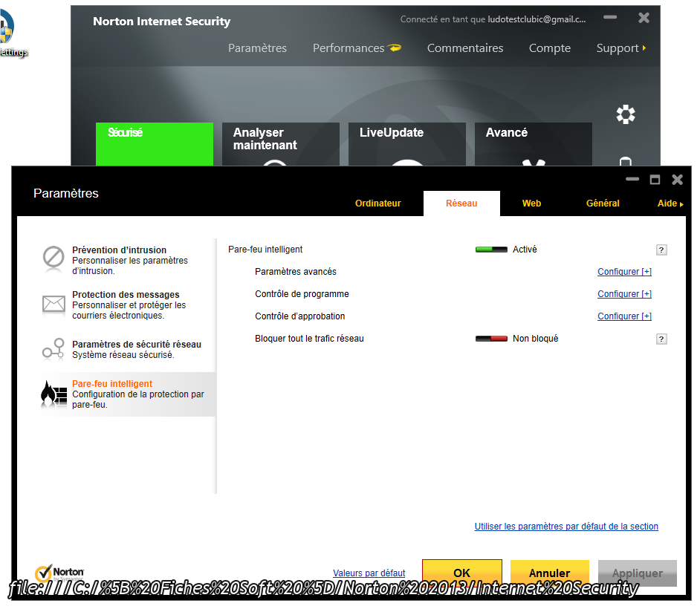The width and height of the screenshot is (700, 609).
Task: Click the yellow arrow icon beside Performances
Action: [394, 48]
